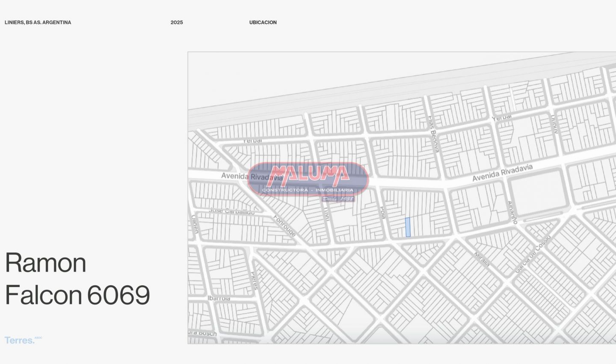Select the blue highlighted parcel on map

click(408, 227)
